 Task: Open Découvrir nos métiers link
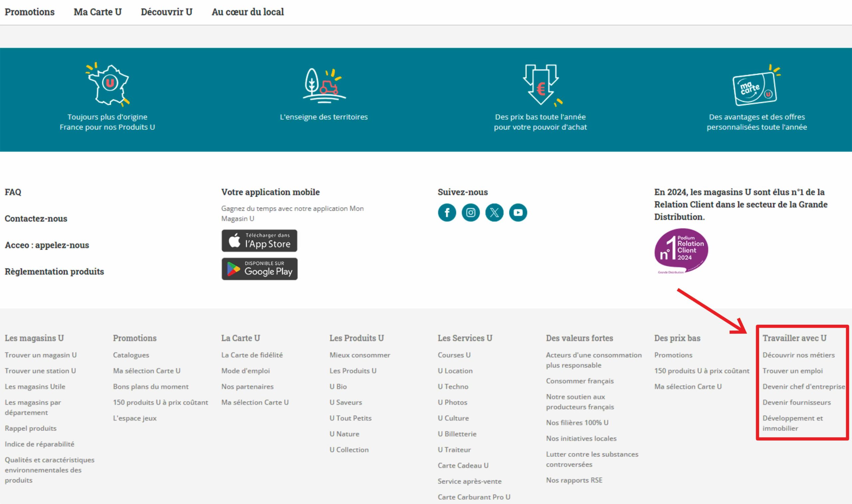point(798,355)
